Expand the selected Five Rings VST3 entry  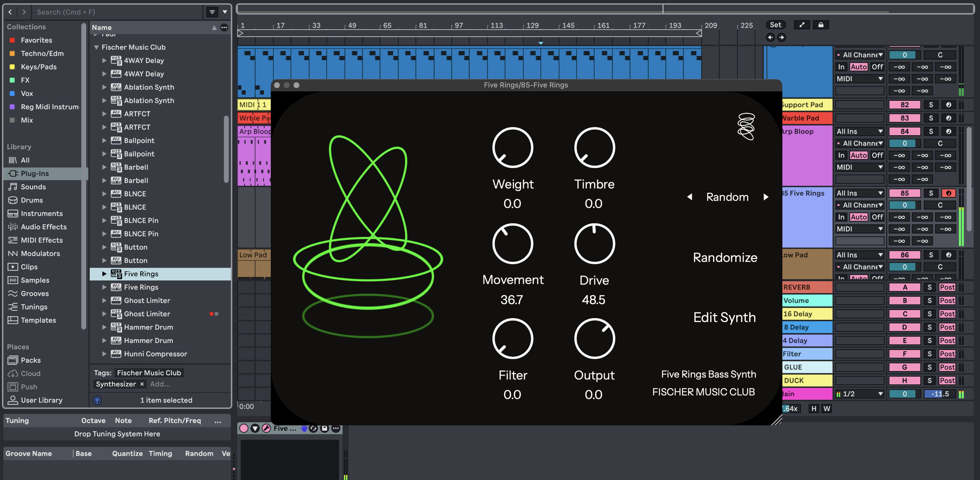coord(104,274)
